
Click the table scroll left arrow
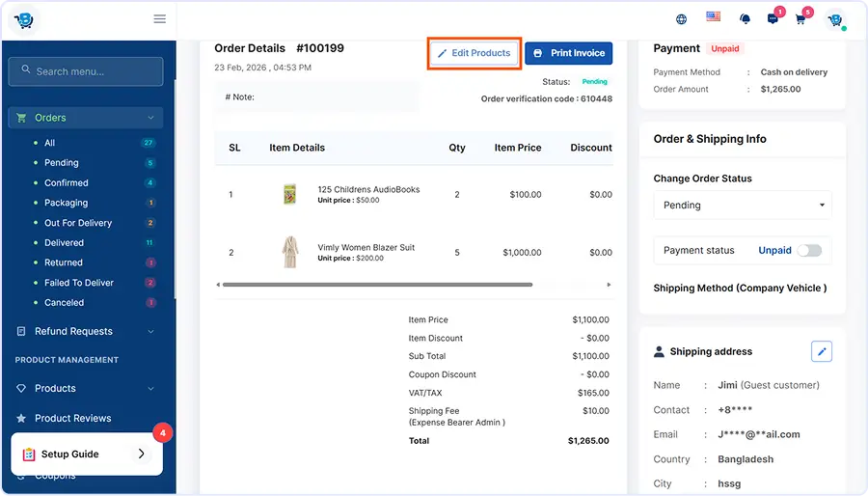(218, 285)
